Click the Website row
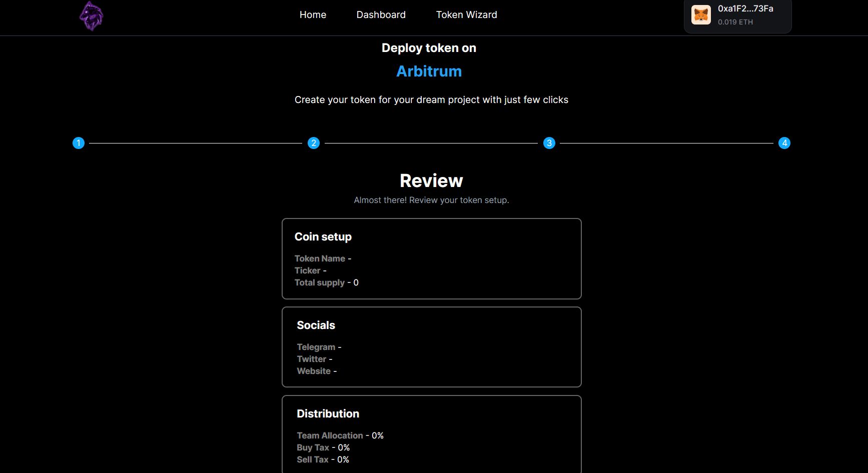 (x=317, y=371)
